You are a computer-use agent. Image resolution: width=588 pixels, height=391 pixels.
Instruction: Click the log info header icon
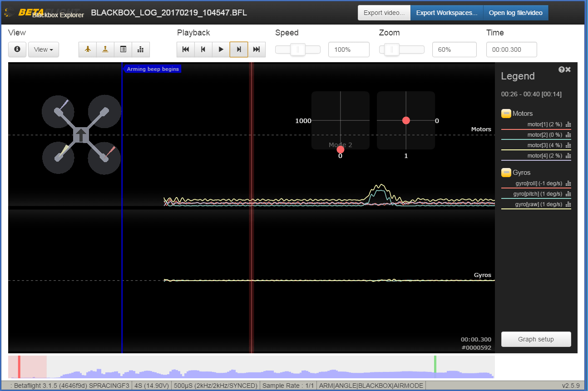(x=17, y=49)
